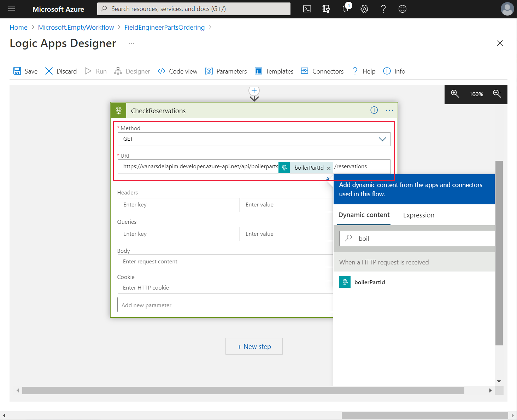This screenshot has width=517, height=420.
Task: Expand the Method dropdown
Action: pos(382,139)
